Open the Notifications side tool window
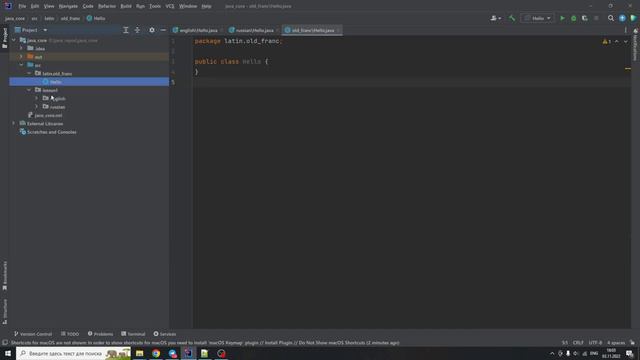This screenshot has width=640, height=360. [x=636, y=45]
